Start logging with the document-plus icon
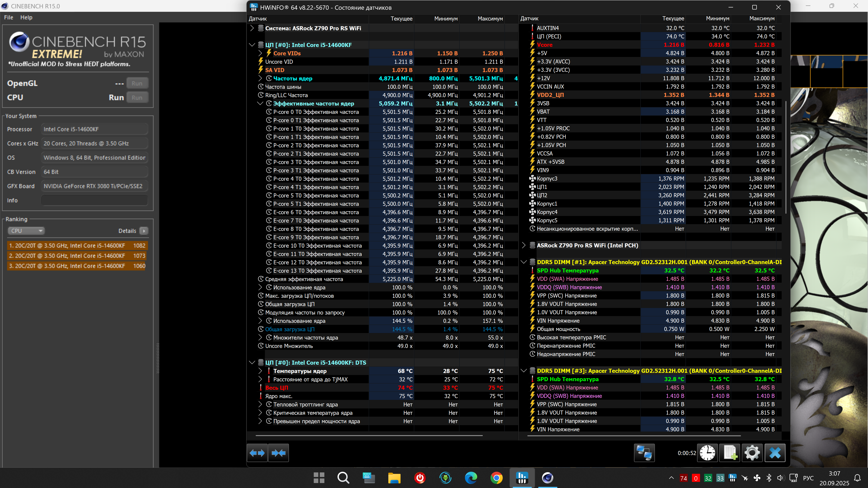The image size is (868, 488). click(x=730, y=453)
